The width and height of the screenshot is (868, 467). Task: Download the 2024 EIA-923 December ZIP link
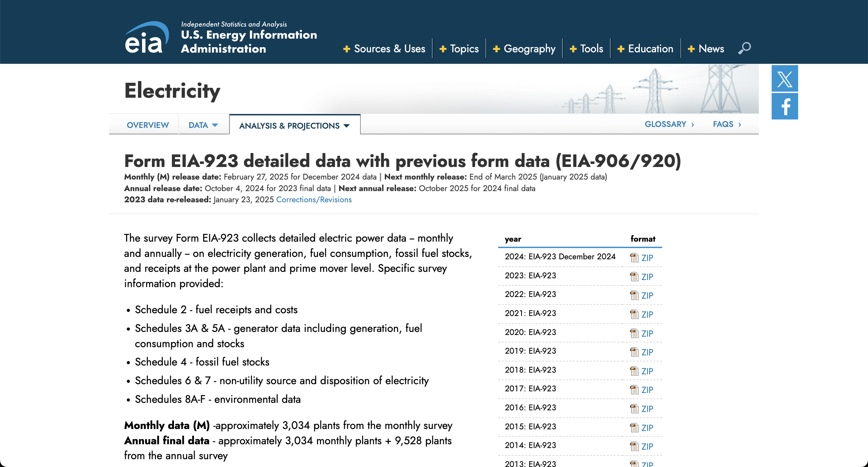[x=647, y=258]
